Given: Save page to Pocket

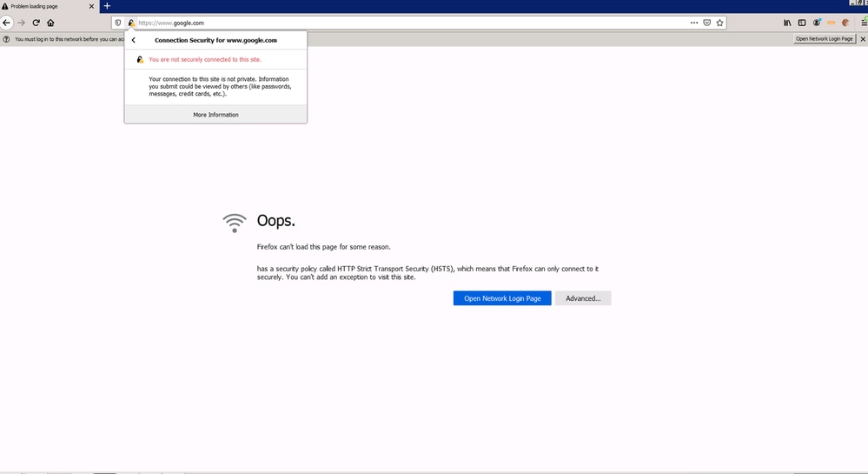Looking at the screenshot, I should point(707,23).
